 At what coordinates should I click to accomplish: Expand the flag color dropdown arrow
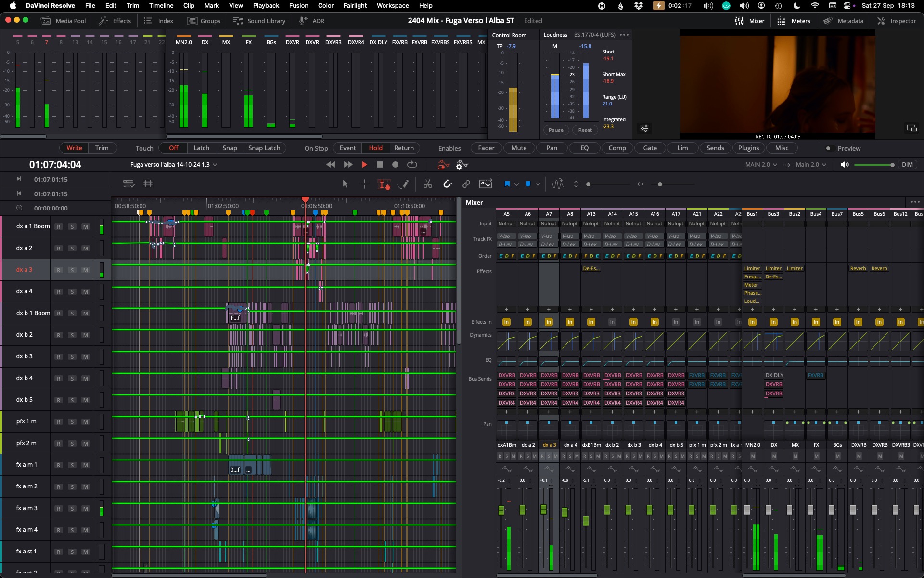tap(516, 184)
